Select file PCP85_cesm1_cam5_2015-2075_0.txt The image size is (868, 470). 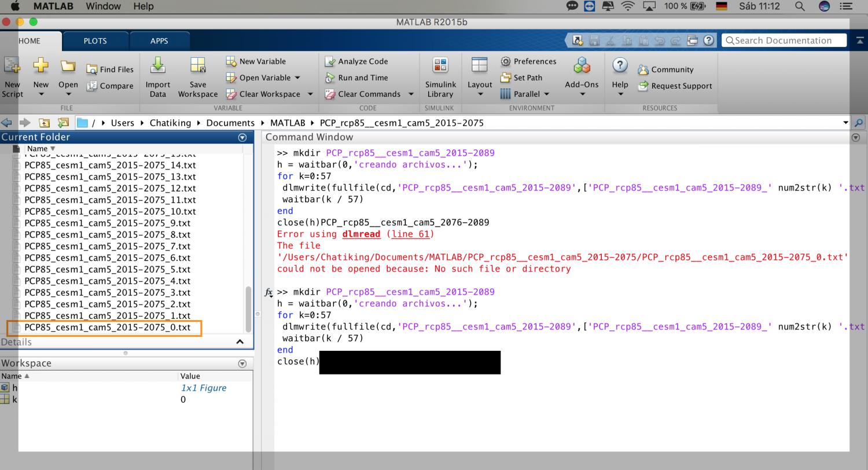(107, 327)
